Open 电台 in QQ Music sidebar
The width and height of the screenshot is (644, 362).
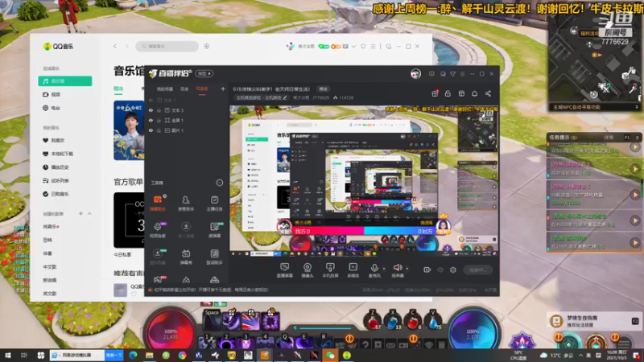[52, 108]
